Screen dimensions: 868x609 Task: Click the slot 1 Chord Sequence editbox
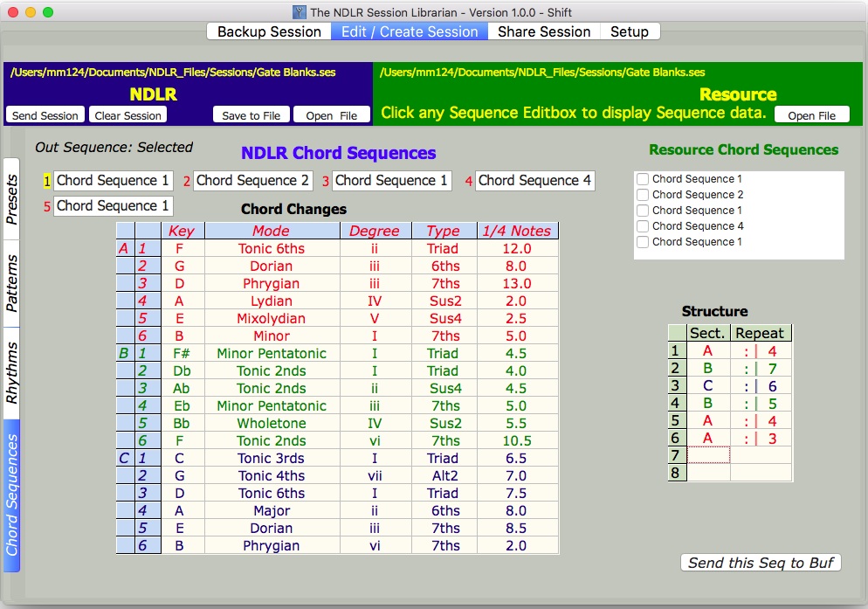pyautogui.click(x=113, y=181)
